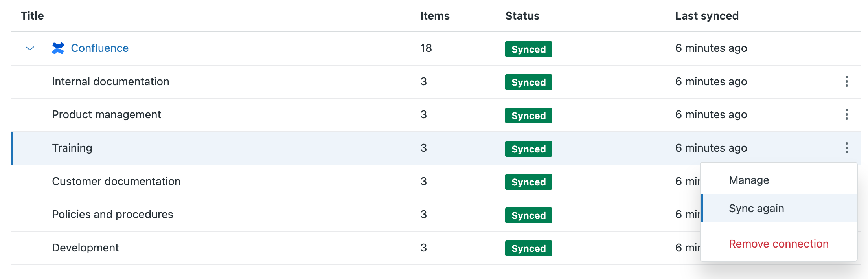
Task: Collapse the Confluence group chevron
Action: pyautogui.click(x=30, y=48)
